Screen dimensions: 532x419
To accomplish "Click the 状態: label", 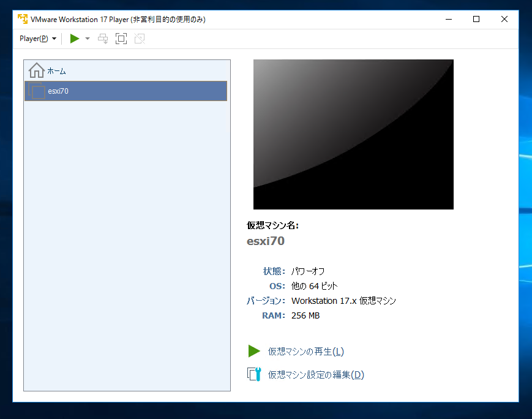I will (x=274, y=271).
